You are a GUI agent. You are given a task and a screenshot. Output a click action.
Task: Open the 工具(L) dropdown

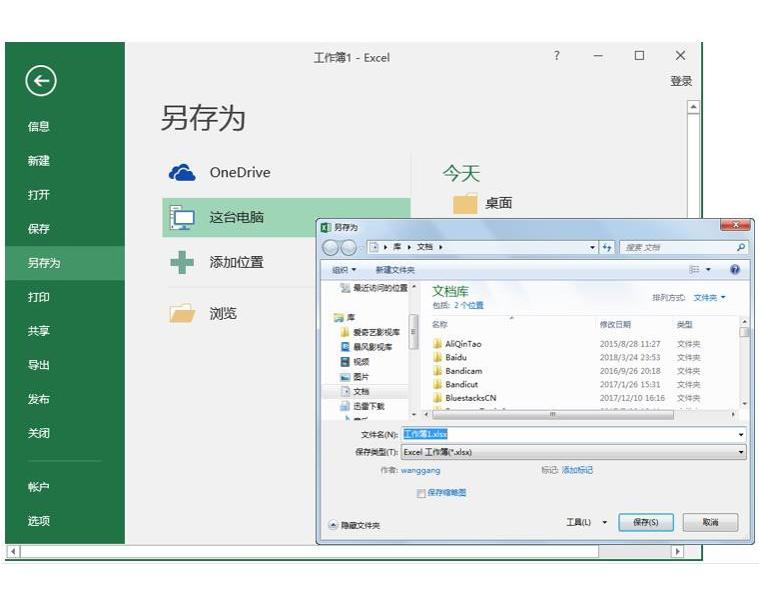tap(587, 522)
